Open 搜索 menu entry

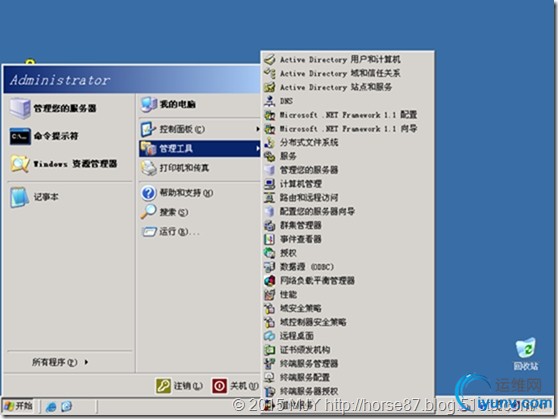199,212
